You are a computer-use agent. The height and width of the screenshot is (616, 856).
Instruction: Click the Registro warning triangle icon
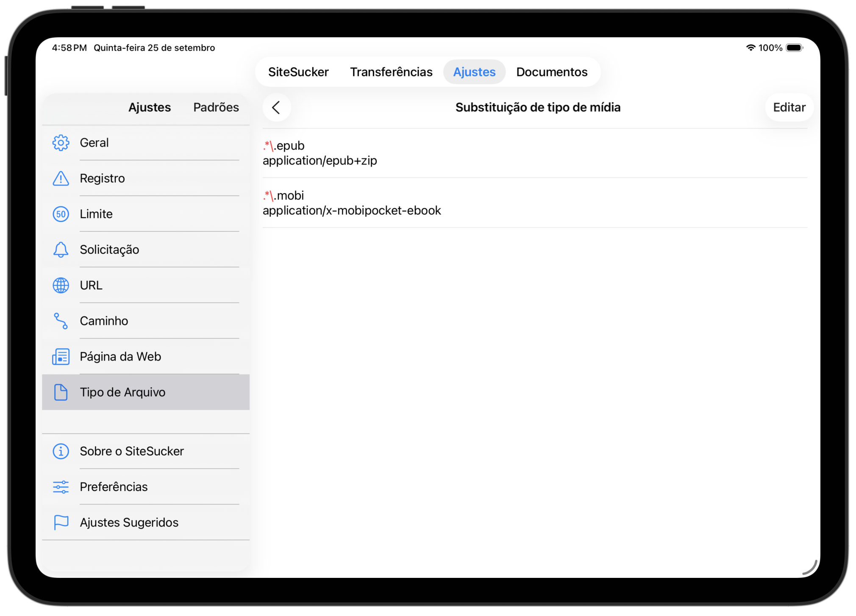[61, 178]
